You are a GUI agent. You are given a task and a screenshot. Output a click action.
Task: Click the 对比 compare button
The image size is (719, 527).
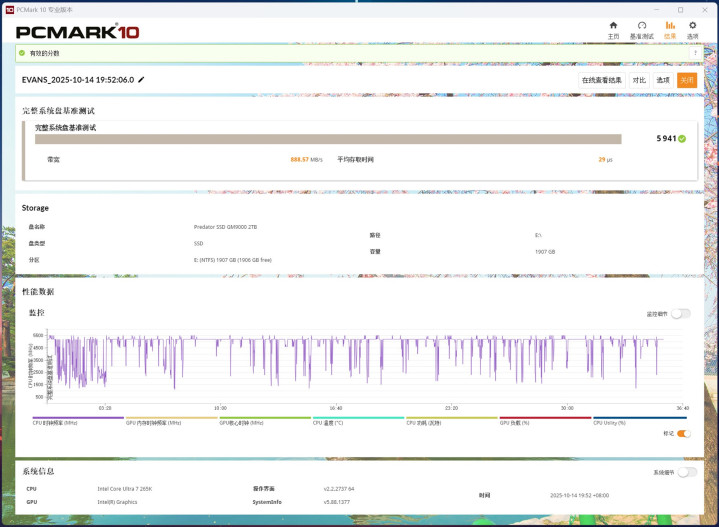[x=638, y=80]
